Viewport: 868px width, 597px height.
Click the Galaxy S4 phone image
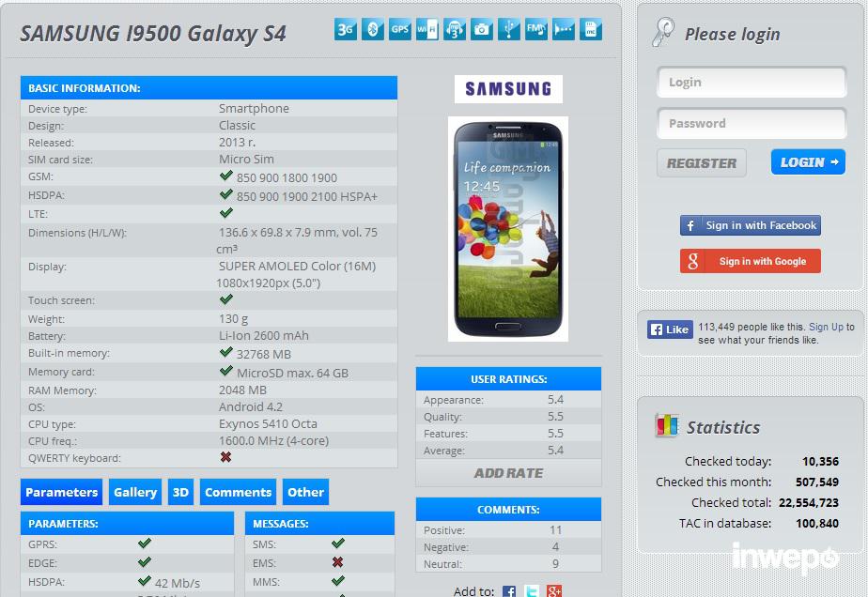click(x=507, y=228)
